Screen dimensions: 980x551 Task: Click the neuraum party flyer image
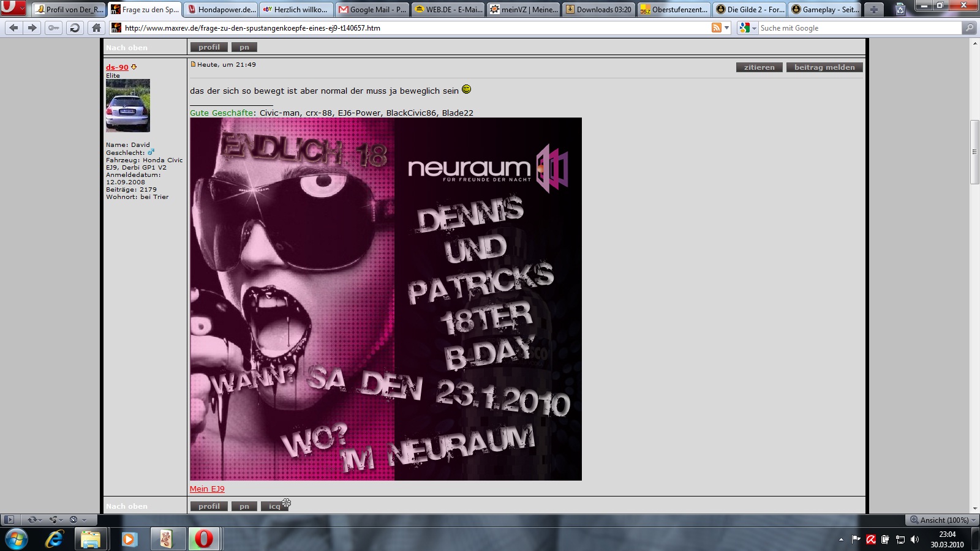click(386, 299)
